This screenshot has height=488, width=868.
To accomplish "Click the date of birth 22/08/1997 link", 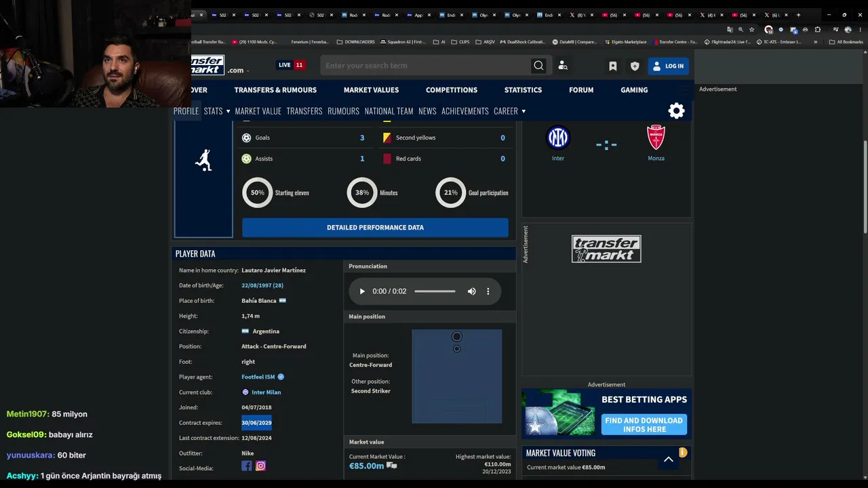I will 262,285.
